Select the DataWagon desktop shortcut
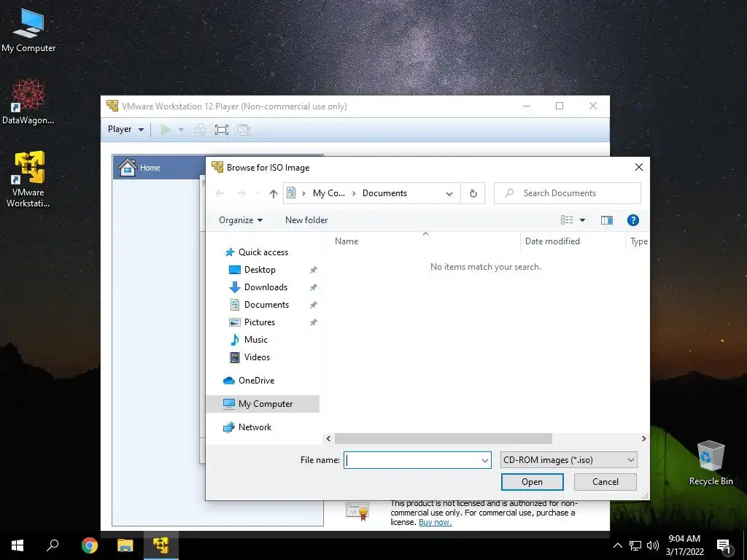This screenshot has width=747, height=560. [x=28, y=101]
